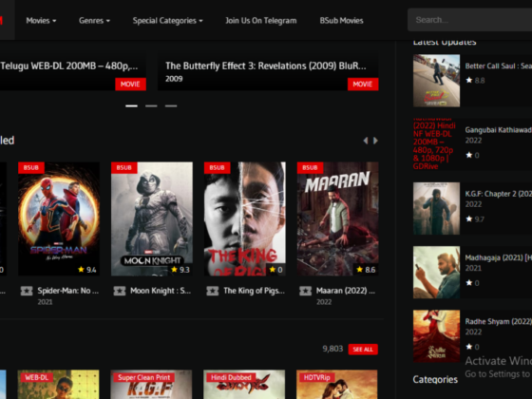Open the Maaran (2022) ... title link
The width and height of the screenshot is (532, 399).
point(346,291)
